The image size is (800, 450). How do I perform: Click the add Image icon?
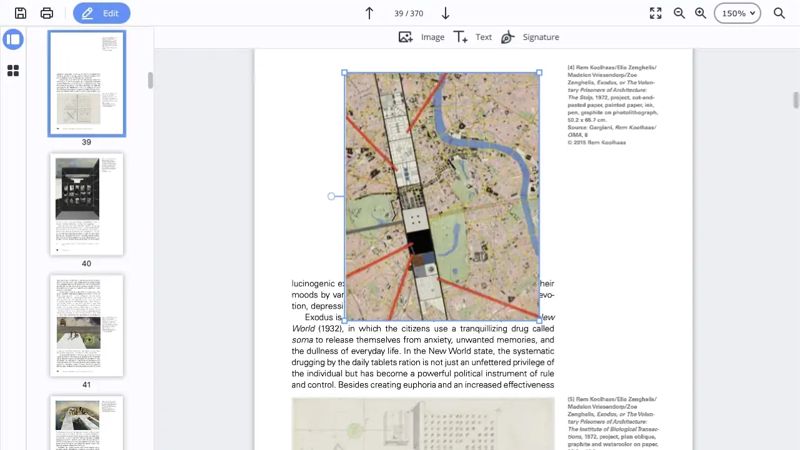tap(406, 37)
